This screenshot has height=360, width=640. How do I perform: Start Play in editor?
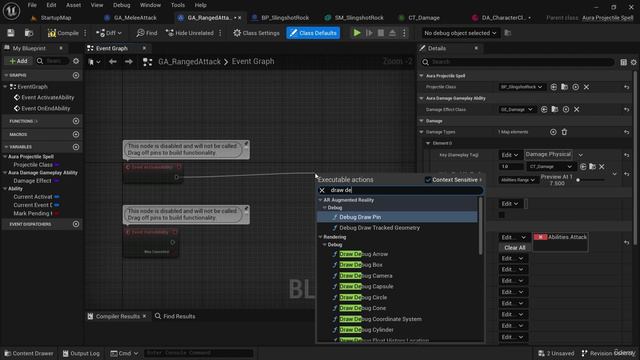pyautogui.click(x=357, y=33)
